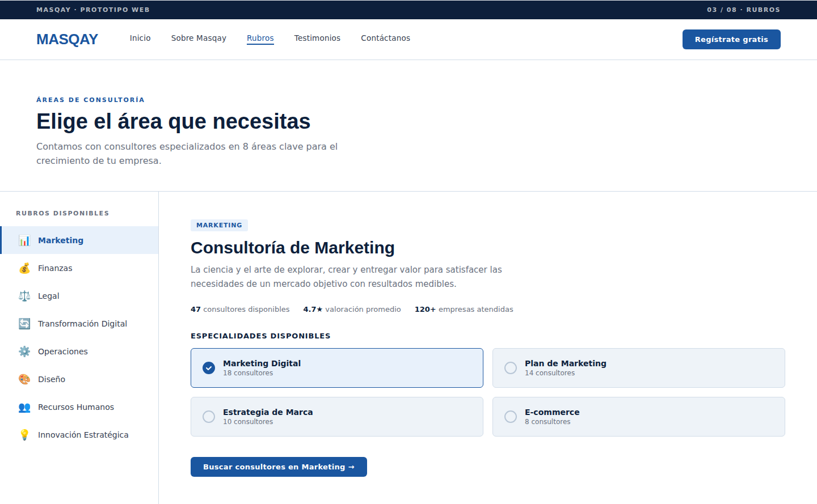Screen dimensions: 817x504
Task: Click the Transformación Digital arrows icon
Action: pos(24,324)
